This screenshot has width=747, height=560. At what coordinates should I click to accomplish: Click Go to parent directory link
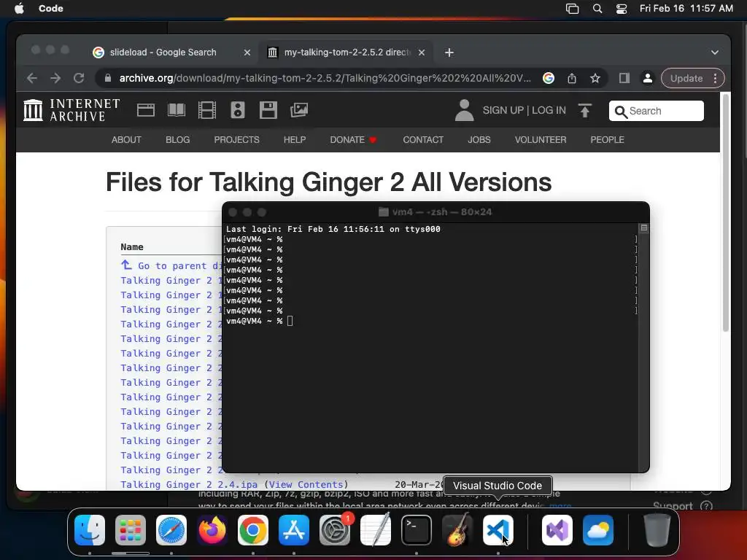coord(172,265)
